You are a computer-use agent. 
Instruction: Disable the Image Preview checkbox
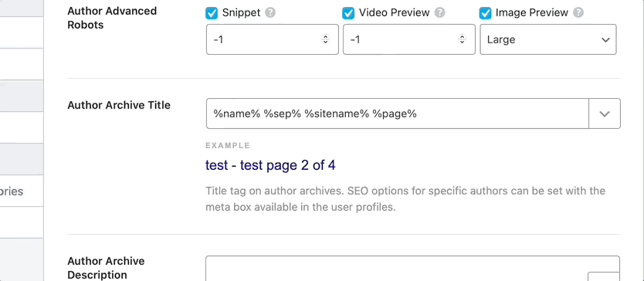485,13
